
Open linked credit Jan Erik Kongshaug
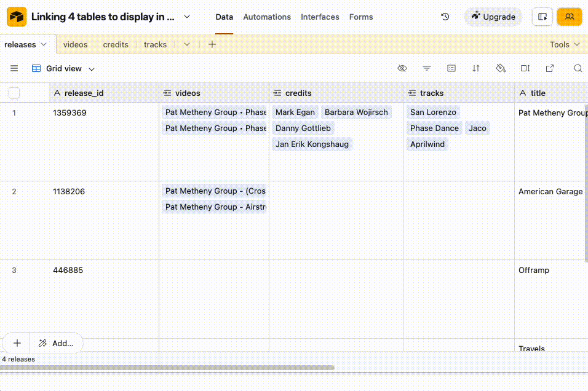312,144
